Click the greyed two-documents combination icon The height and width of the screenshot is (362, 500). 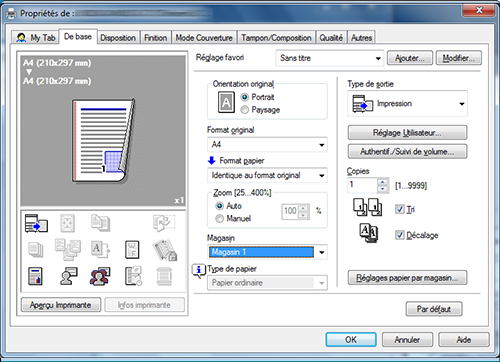100,223
